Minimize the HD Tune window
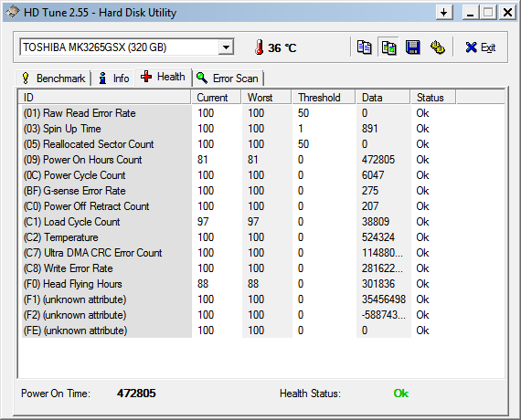 [x=470, y=13]
